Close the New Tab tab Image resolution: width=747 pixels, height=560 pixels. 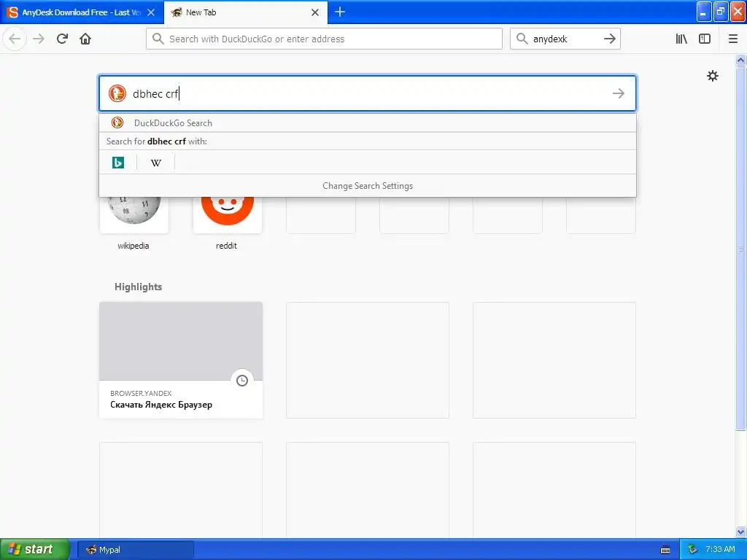tap(315, 12)
